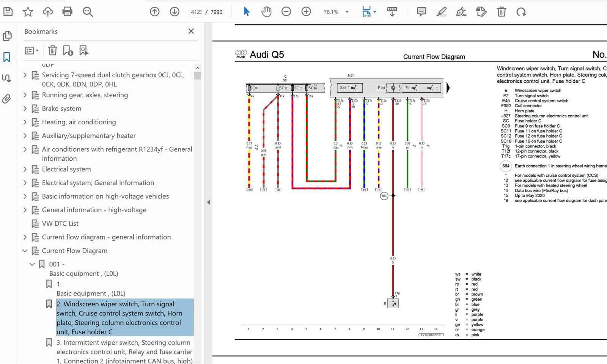Expand Auxiliary/supplementary heater bookmark

[x=25, y=136]
